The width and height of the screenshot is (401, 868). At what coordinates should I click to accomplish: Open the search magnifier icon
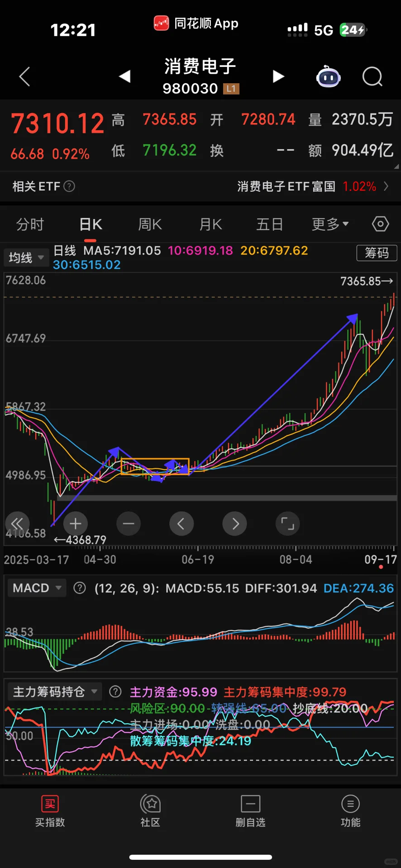click(x=372, y=76)
